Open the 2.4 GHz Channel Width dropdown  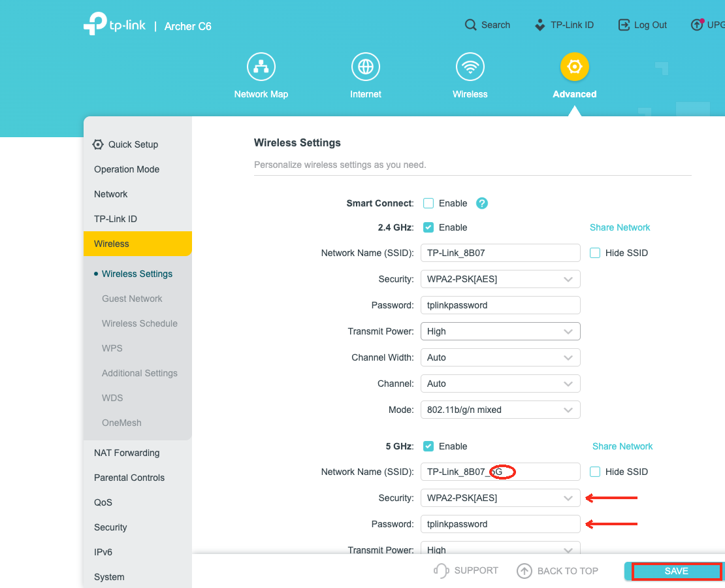500,357
